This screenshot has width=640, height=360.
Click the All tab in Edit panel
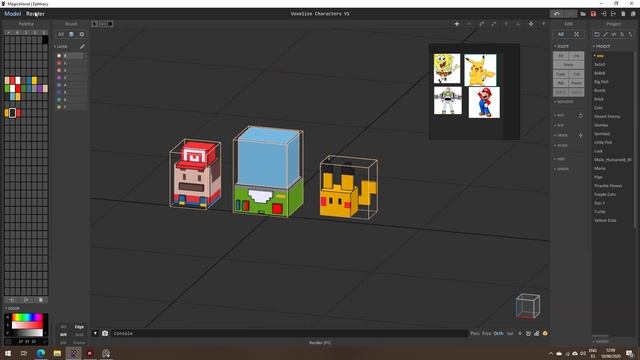[561, 34]
